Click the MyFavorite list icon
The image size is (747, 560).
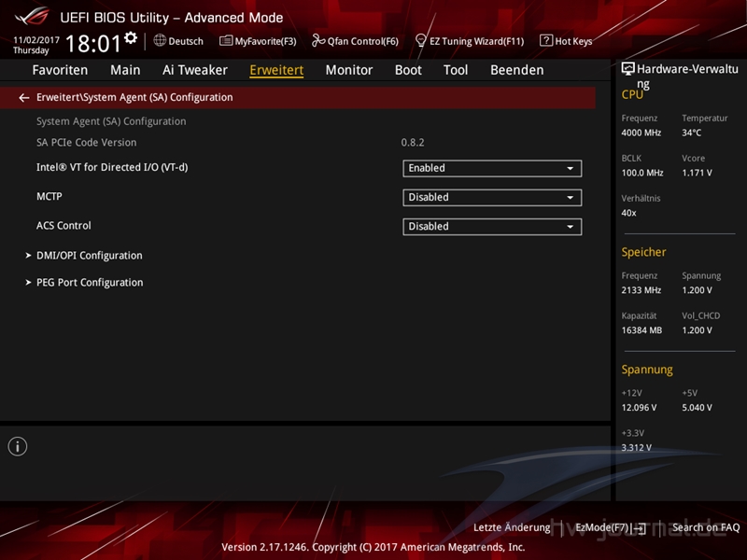[226, 41]
